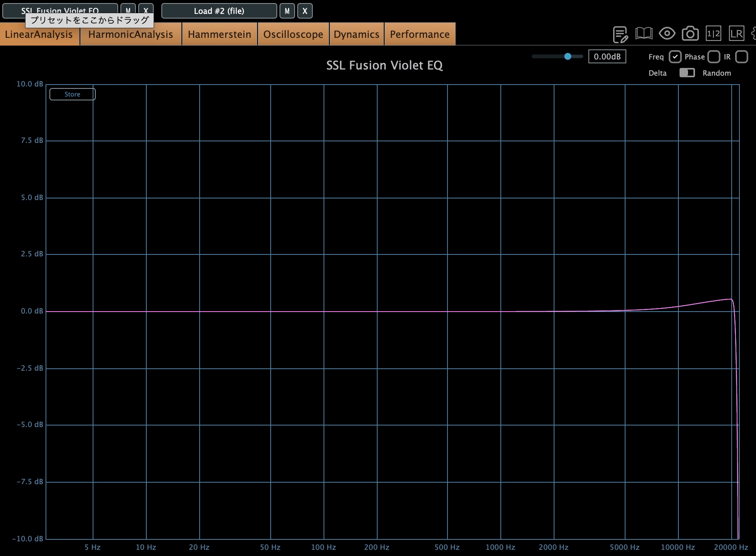Open settings gear at right edge
756x556 pixels.
tap(753, 34)
